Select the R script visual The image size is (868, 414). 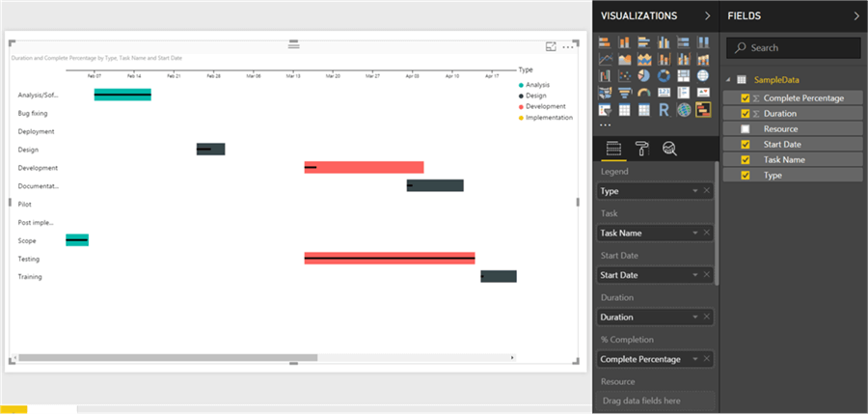click(664, 110)
